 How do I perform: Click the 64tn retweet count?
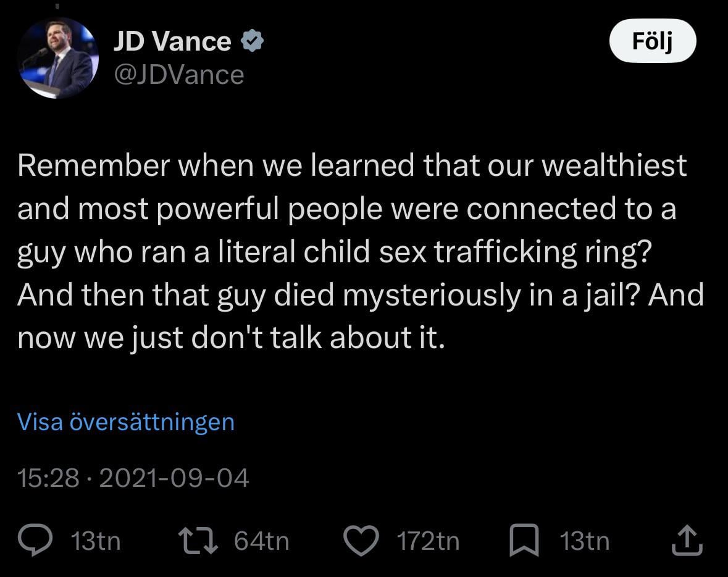[261, 541]
